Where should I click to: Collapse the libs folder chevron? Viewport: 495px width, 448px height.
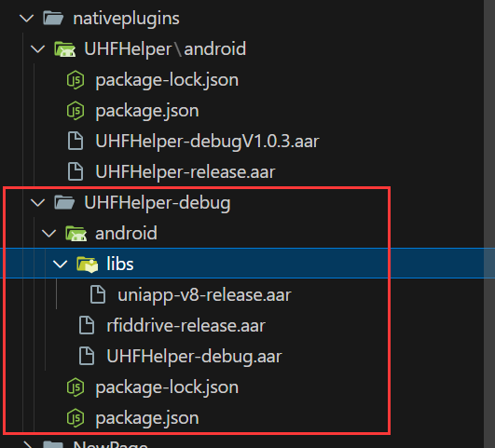click(61, 265)
